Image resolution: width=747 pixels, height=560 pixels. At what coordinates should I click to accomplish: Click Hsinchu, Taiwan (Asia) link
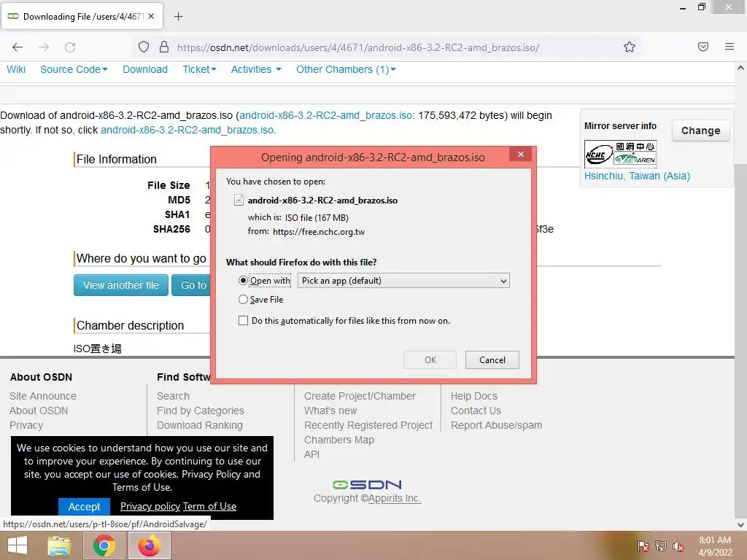[x=637, y=176]
